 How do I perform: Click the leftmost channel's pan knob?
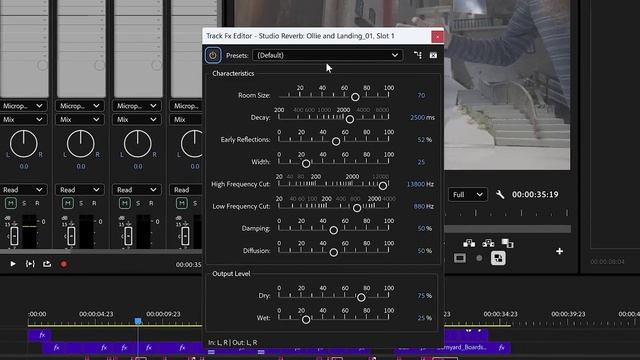(x=24, y=144)
